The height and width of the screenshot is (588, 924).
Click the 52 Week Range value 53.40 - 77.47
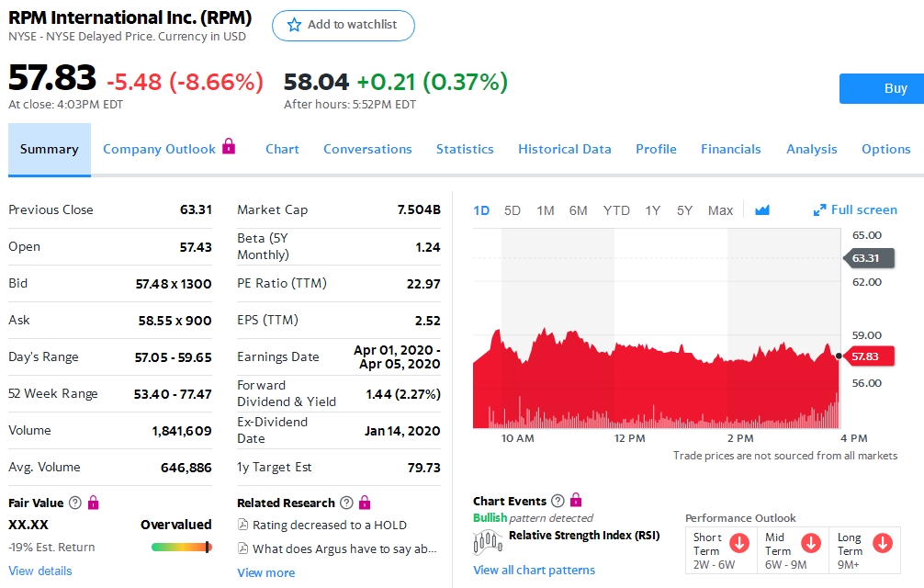coord(173,394)
